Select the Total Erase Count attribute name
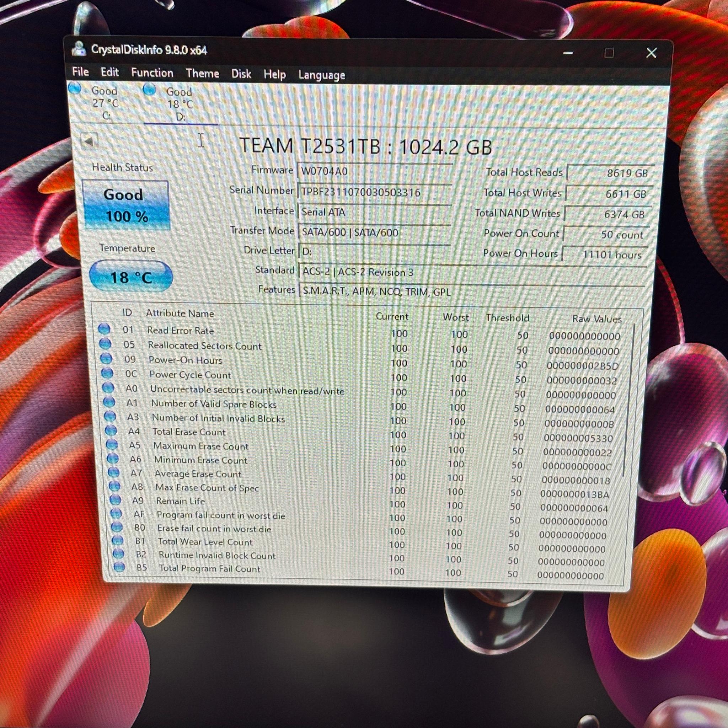This screenshot has height=728, width=728. (x=189, y=432)
